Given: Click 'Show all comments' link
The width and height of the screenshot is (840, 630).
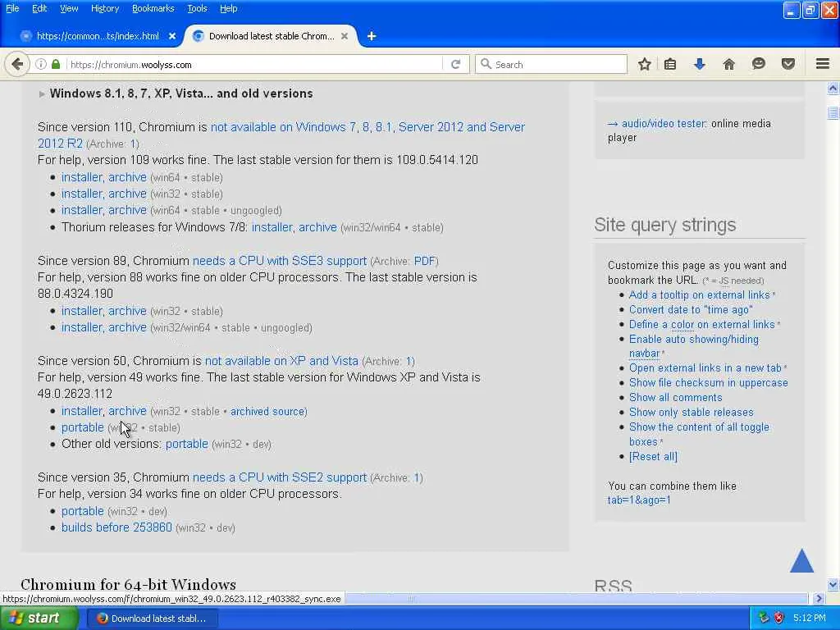Looking at the screenshot, I should (676, 398).
